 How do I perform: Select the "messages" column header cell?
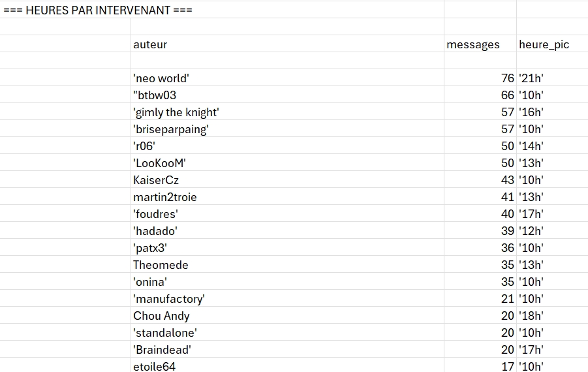pos(473,44)
